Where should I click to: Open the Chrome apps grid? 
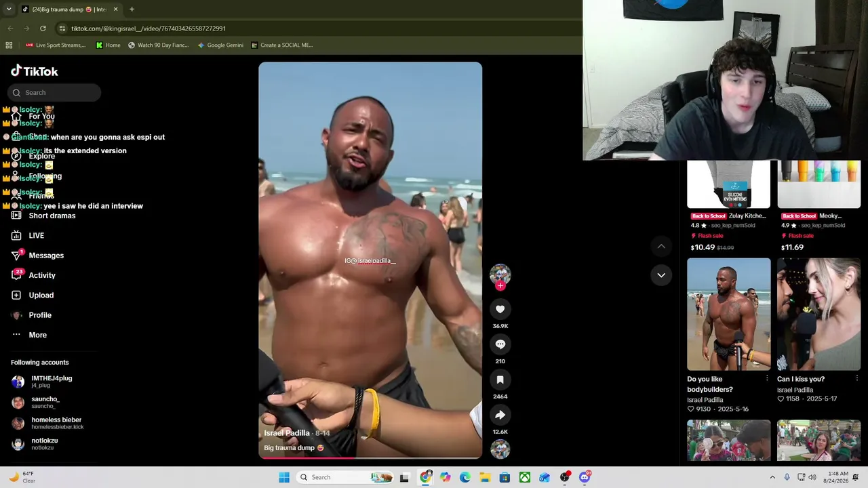click(x=9, y=45)
